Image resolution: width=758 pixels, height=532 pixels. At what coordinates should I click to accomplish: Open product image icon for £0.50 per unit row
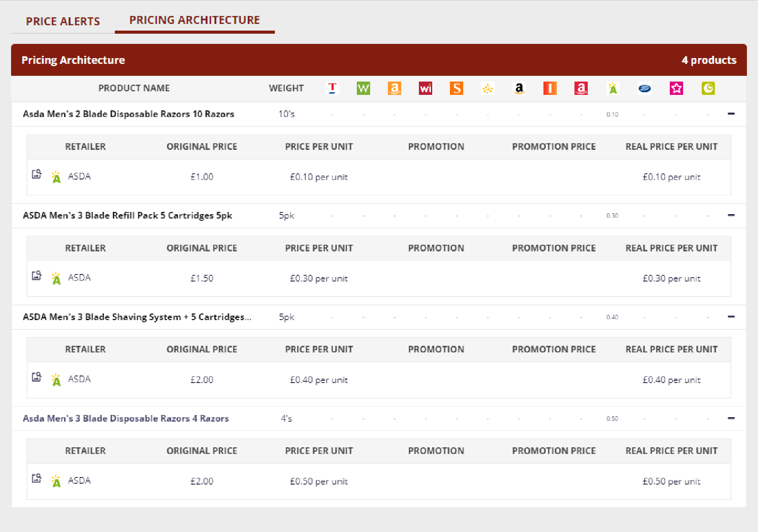[37, 478]
